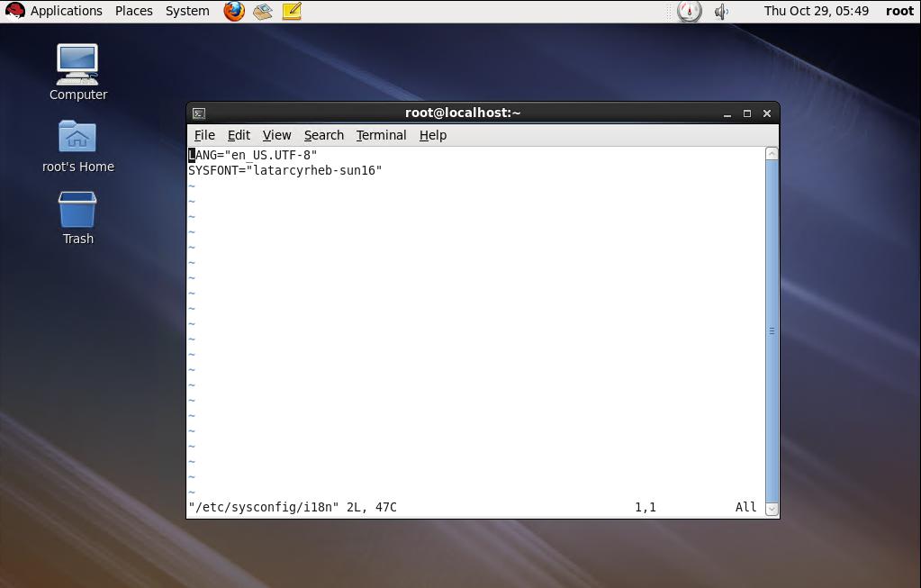Screen dimensions: 921x588
Task: Click the terminal scrollbar up arrow
Action: [772, 154]
